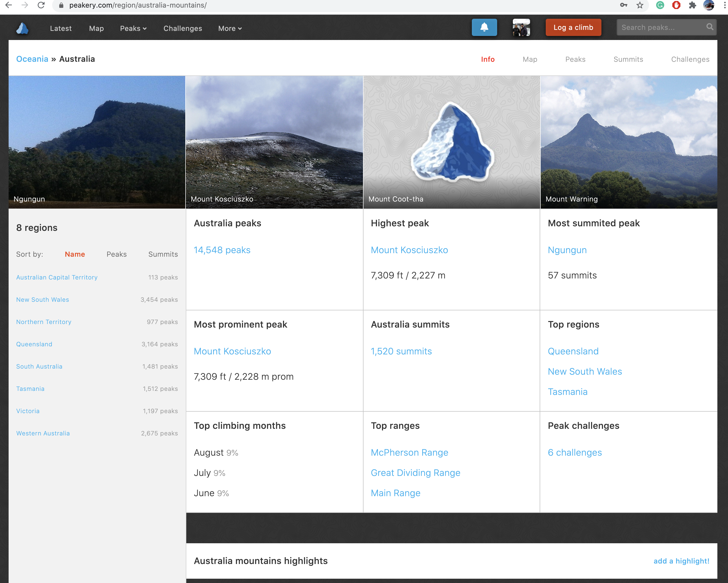Screen dimensions: 728x583
Task: Reload the page
Action: (41, 5)
